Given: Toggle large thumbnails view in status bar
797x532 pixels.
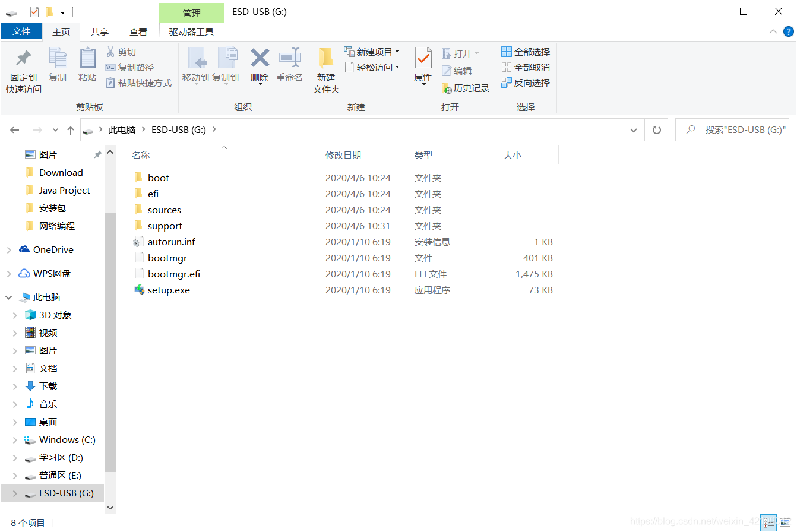Looking at the screenshot, I should click(x=785, y=522).
